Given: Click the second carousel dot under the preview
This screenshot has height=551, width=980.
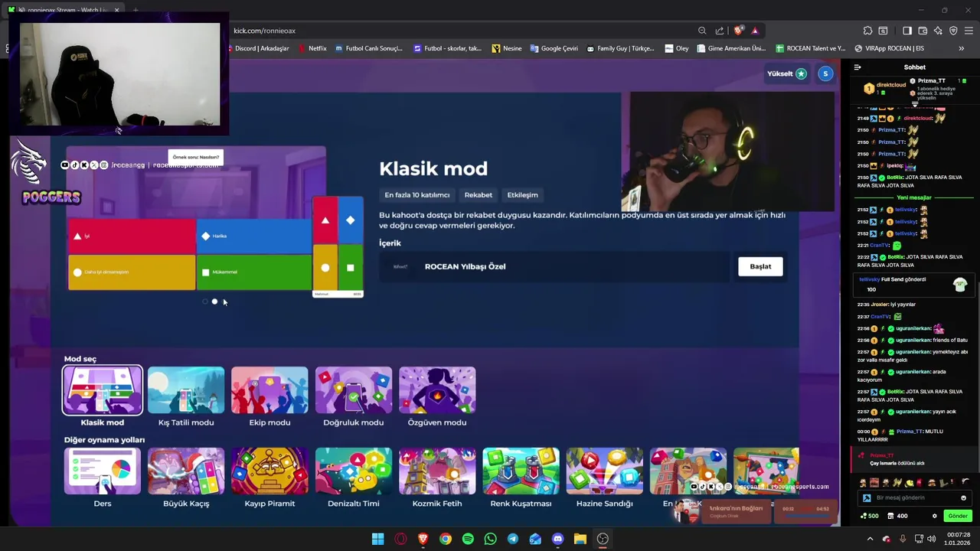Looking at the screenshot, I should 214,302.
